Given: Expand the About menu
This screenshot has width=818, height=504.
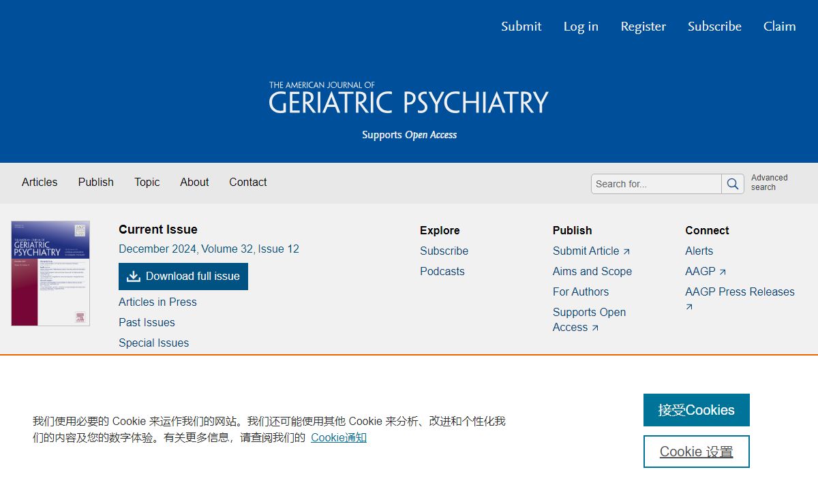Looking at the screenshot, I should pos(194,182).
